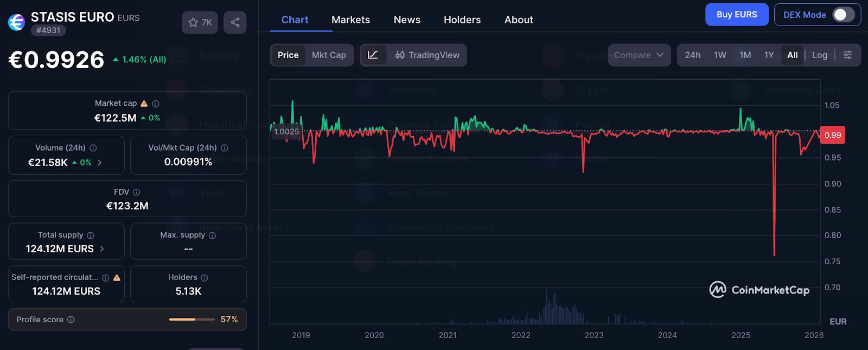This screenshot has height=350, width=868.
Task: Switch to the Markets tab
Action: (350, 20)
